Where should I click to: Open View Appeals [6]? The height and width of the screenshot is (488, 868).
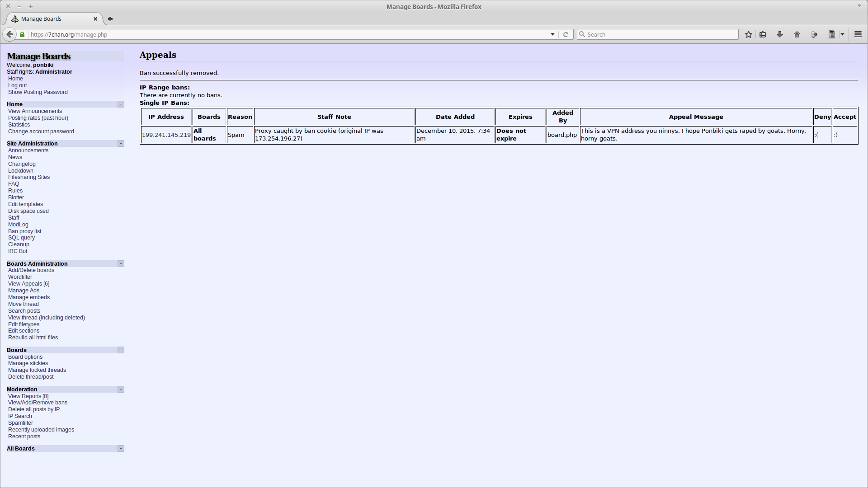pos(29,284)
